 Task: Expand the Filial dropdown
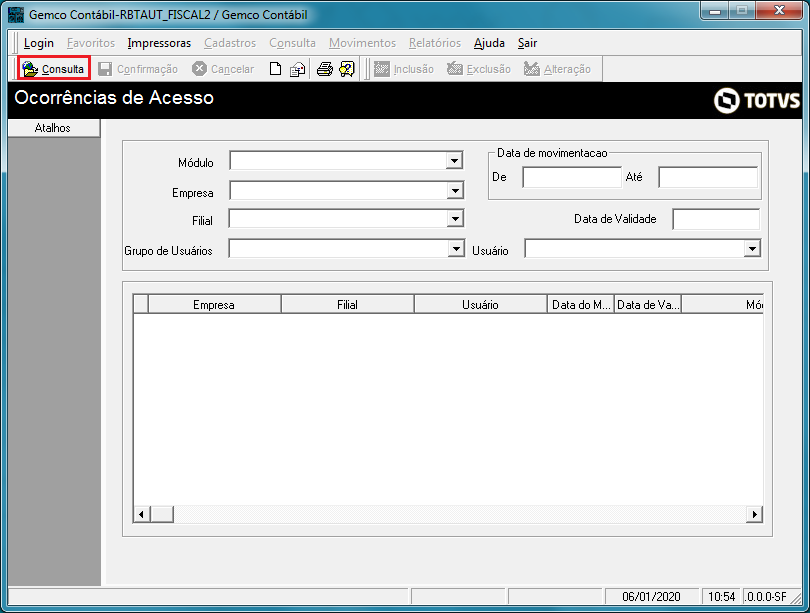point(455,219)
